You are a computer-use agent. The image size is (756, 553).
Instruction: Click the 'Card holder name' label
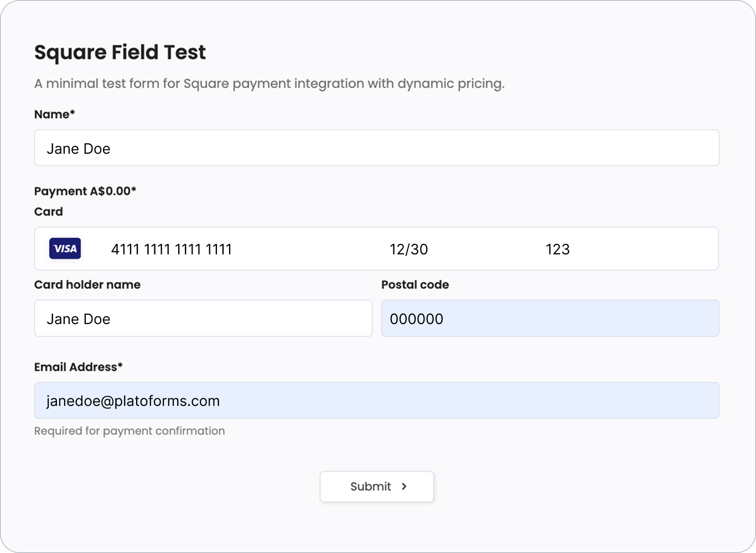pos(87,285)
